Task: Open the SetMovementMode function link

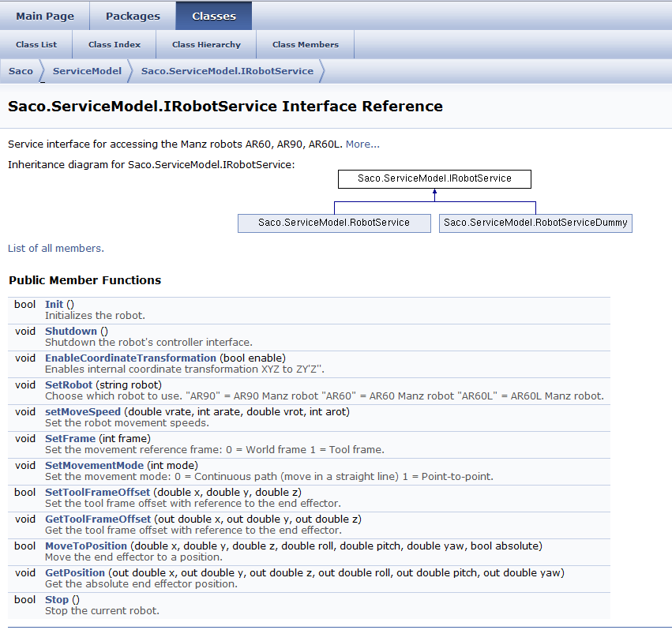Action: 94,466
